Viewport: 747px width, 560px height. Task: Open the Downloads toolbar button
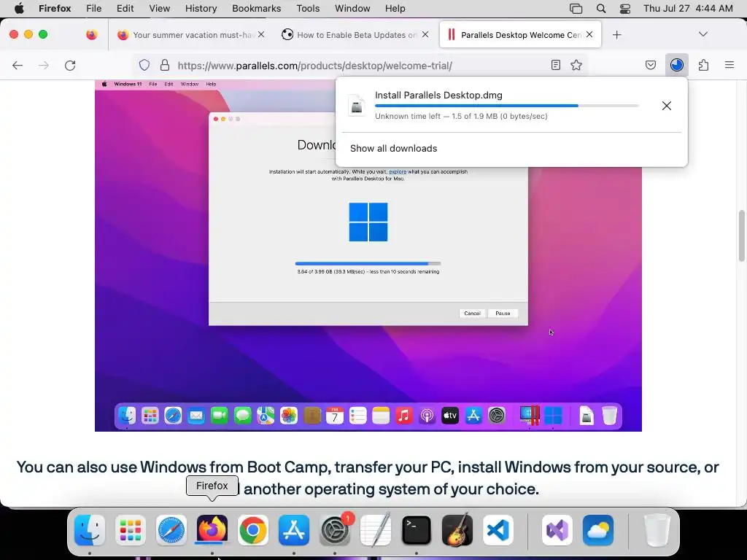tap(677, 65)
